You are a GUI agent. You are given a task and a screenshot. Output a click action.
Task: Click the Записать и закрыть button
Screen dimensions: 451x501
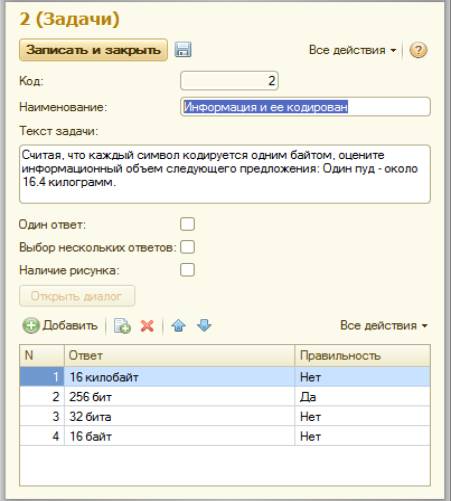point(93,50)
